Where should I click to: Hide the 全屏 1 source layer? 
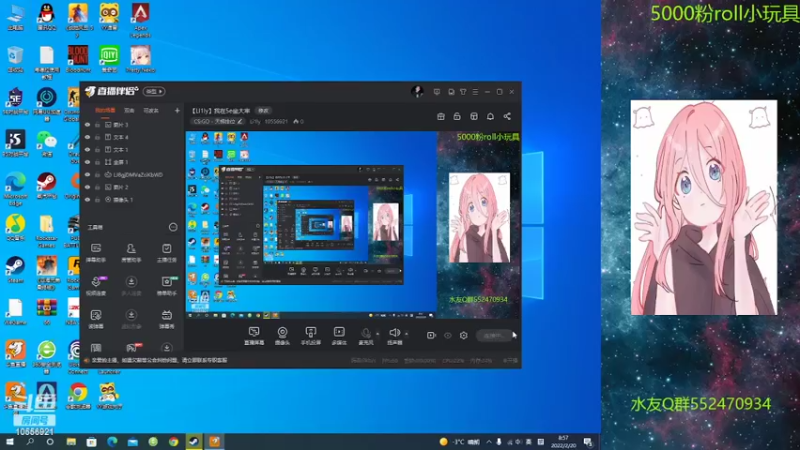coord(87,162)
